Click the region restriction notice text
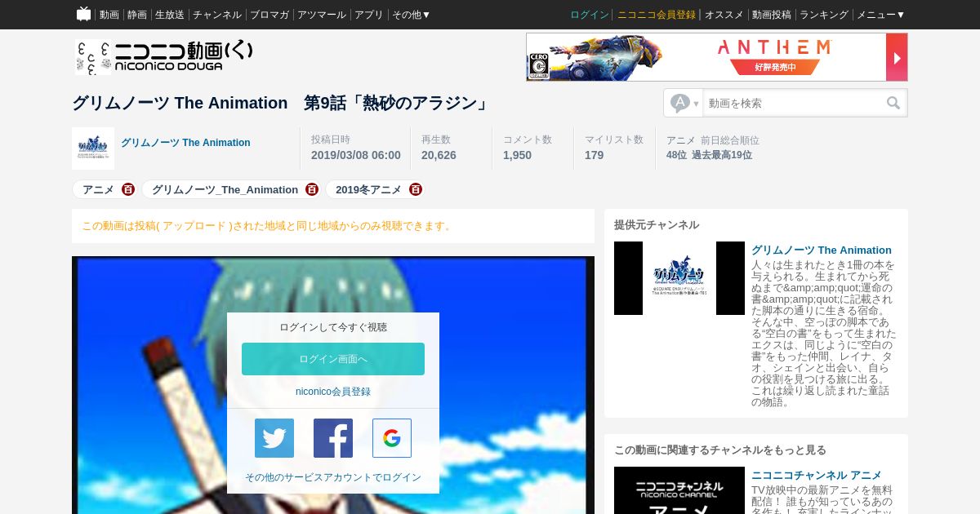 coord(268,226)
